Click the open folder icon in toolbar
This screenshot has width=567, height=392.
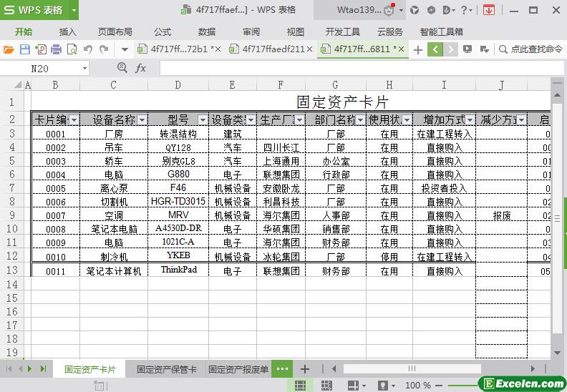coord(9,49)
